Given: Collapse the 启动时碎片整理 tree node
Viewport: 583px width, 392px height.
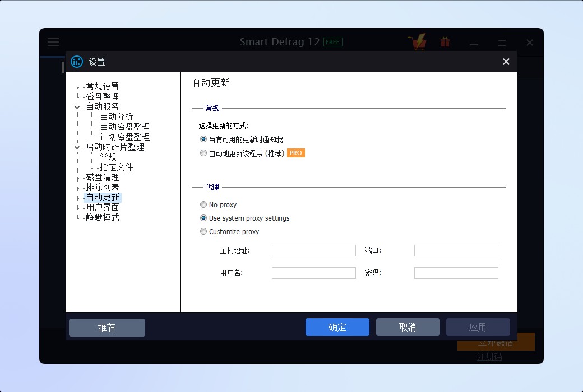Looking at the screenshot, I should [x=77, y=147].
